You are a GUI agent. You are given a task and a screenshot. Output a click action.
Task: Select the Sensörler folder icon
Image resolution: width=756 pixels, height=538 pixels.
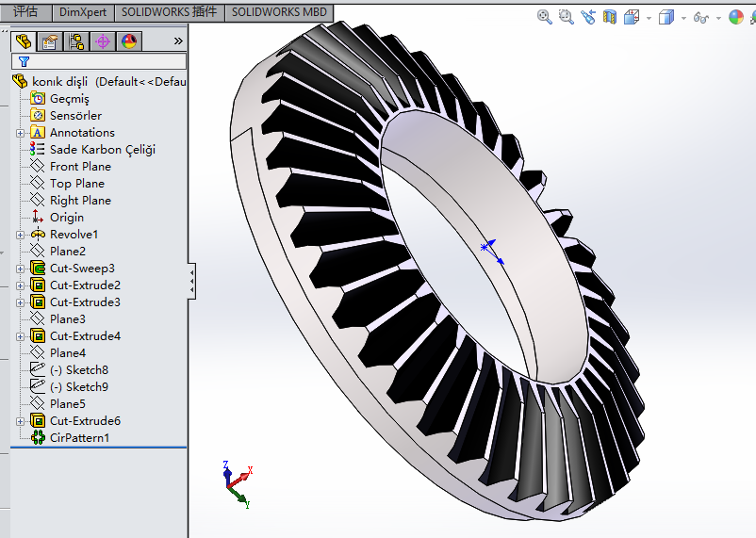[x=38, y=115]
